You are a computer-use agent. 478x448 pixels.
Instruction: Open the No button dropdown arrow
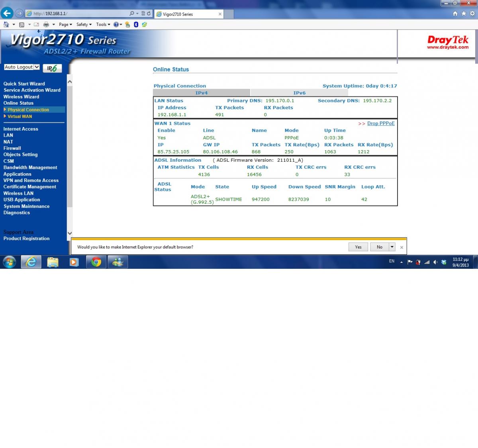[392, 247]
